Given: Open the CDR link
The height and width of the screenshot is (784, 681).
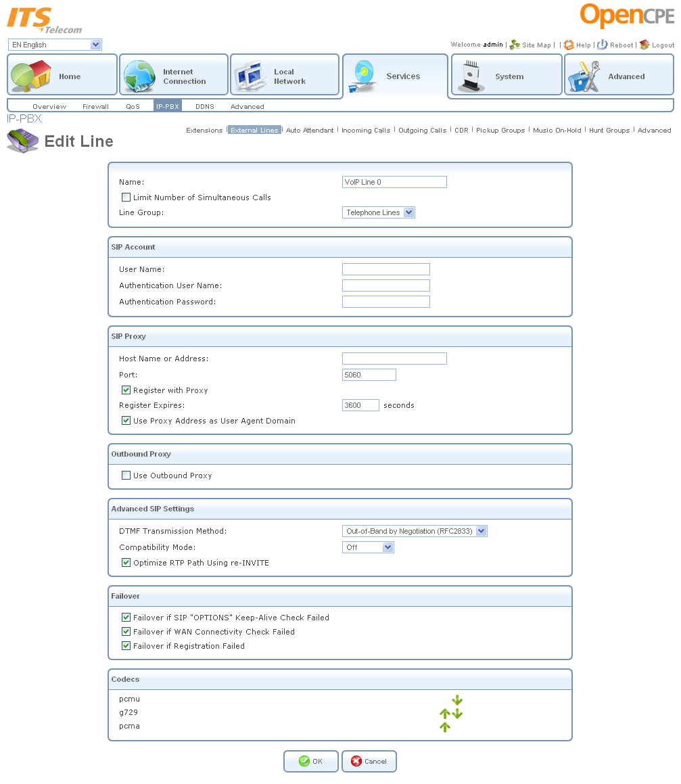Looking at the screenshot, I should pos(461,130).
